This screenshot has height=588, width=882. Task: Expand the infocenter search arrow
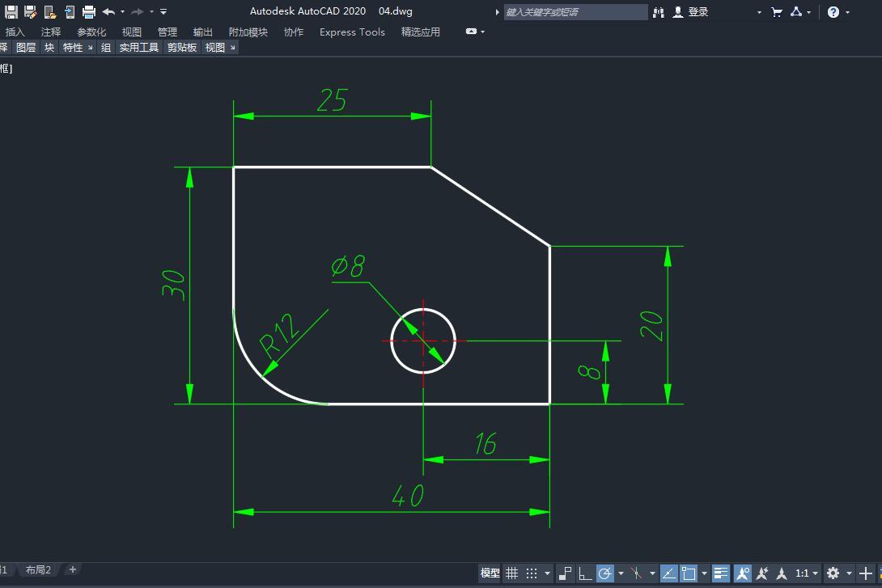pyautogui.click(x=498, y=12)
